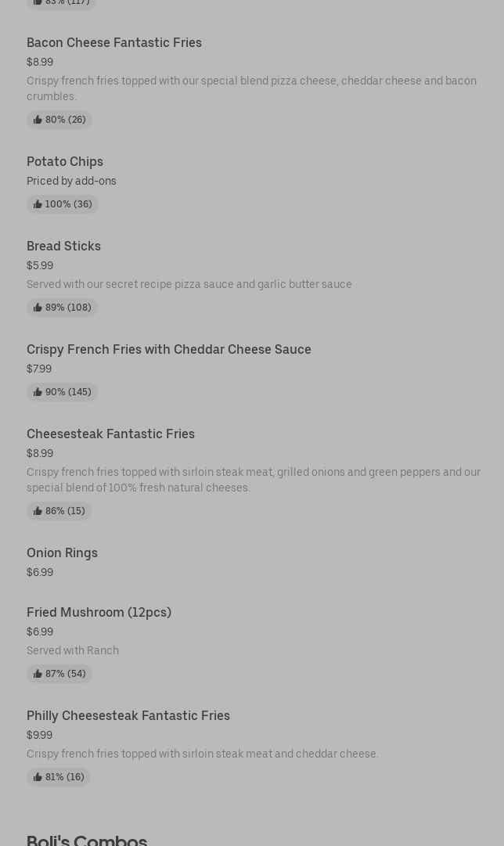504x846 pixels.
Task: Click the 86% (15) thumbs-up badge
Action: coord(59,510)
